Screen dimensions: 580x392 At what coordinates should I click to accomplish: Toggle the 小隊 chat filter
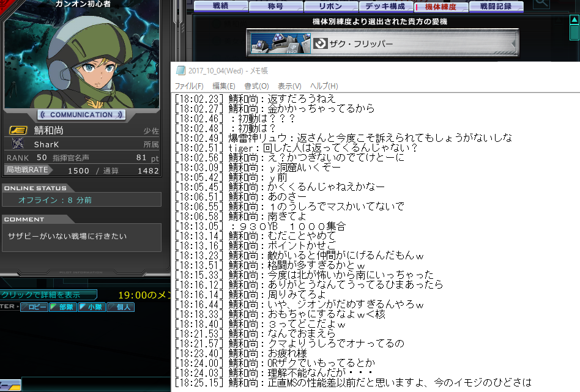(x=92, y=307)
